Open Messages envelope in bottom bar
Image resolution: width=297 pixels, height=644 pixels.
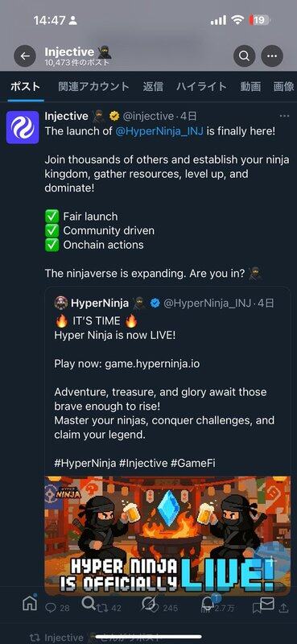point(267,603)
